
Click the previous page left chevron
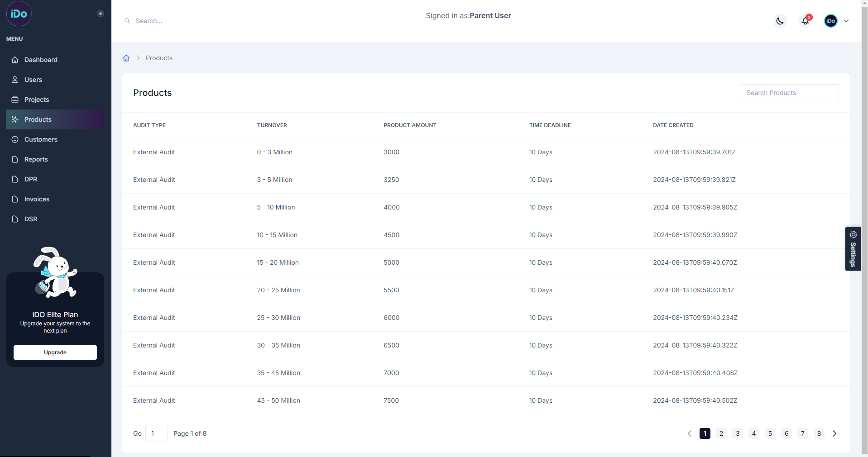pyautogui.click(x=689, y=433)
